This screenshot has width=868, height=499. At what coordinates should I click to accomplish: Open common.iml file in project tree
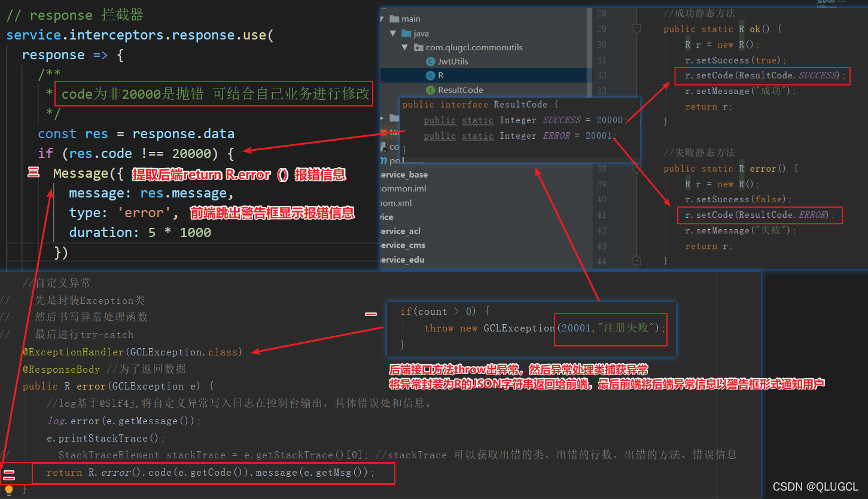402,188
